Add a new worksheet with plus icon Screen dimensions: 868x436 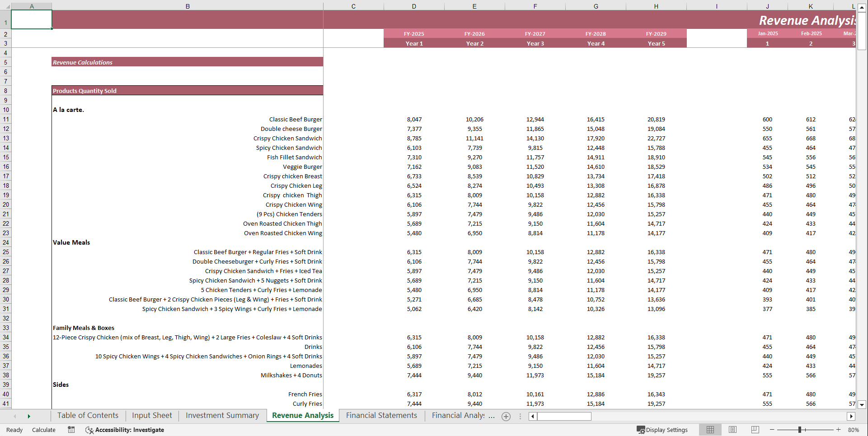[x=506, y=417]
